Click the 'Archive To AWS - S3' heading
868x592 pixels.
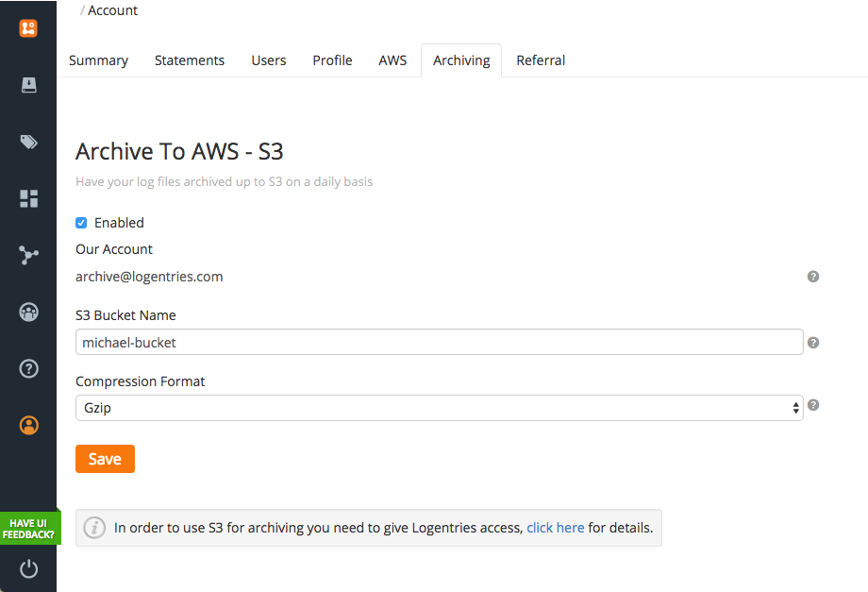179,152
